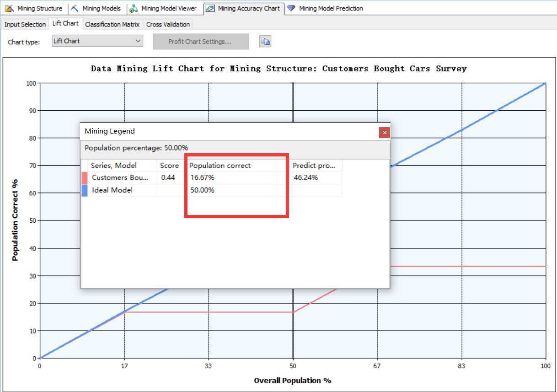Click the blue Ideal Model series swatch
This screenshot has width=557, height=392.
85,190
